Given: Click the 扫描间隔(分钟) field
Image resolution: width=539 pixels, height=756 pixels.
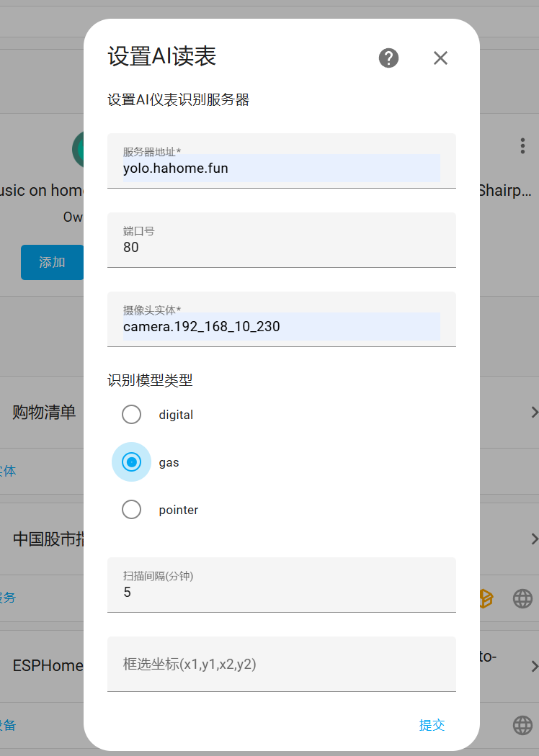Looking at the screenshot, I should pyautogui.click(x=281, y=592).
